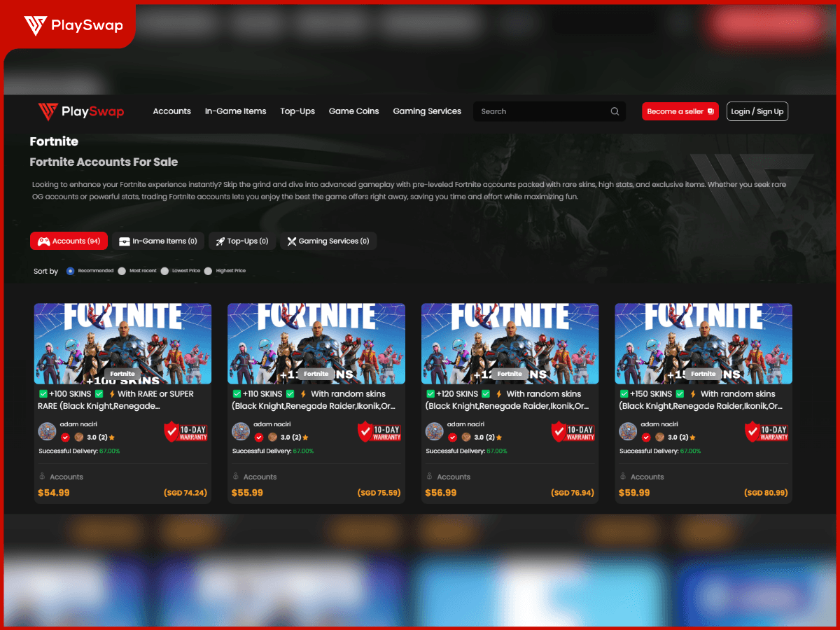Select the Accounts (94) tab
840x630 pixels.
69,241
